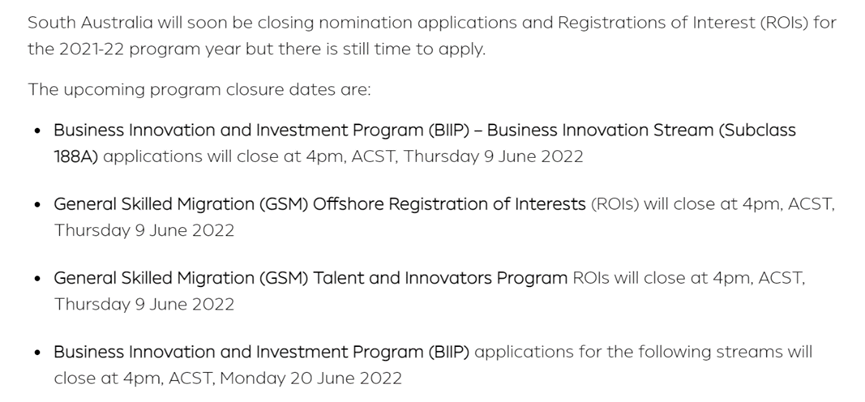
Task: Click "ROIs will close at 4pm, ACST" in third bullet
Action: coord(688,278)
